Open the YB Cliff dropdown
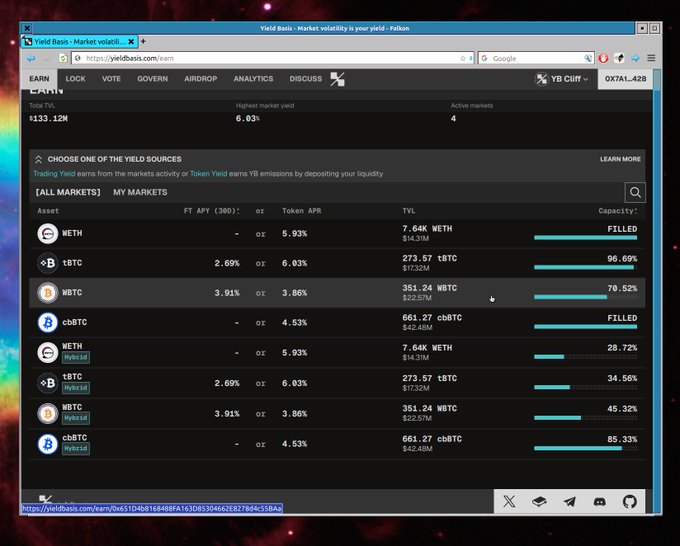The image size is (680, 546). click(562, 79)
